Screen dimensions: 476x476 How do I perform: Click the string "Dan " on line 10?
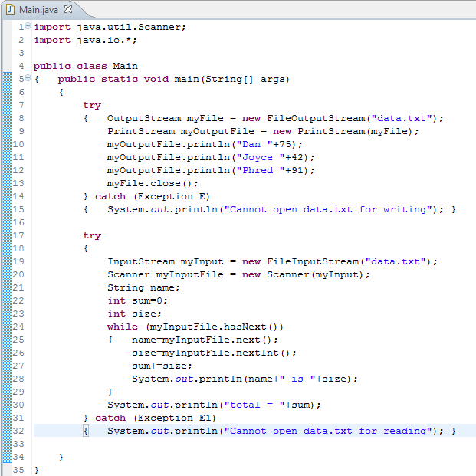(x=254, y=144)
